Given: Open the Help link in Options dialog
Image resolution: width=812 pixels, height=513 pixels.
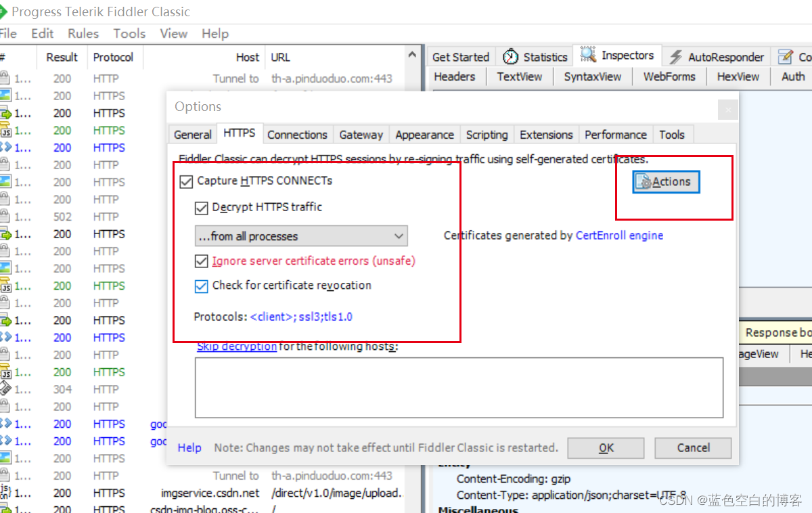Looking at the screenshot, I should [189, 447].
